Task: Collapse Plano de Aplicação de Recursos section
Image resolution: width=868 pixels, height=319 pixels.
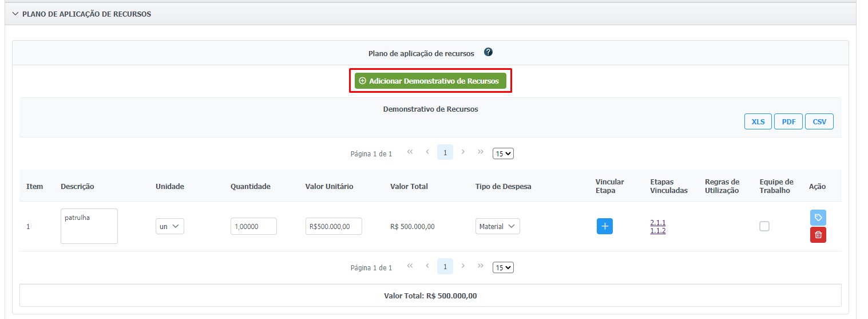Action: point(15,14)
